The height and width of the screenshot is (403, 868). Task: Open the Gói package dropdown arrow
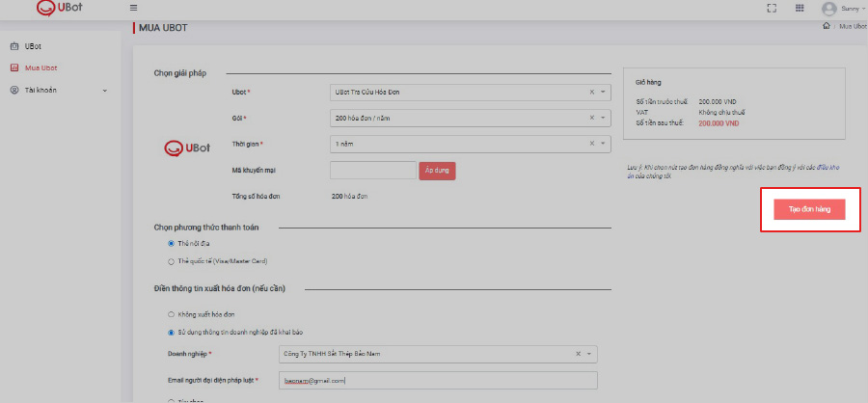(604, 118)
